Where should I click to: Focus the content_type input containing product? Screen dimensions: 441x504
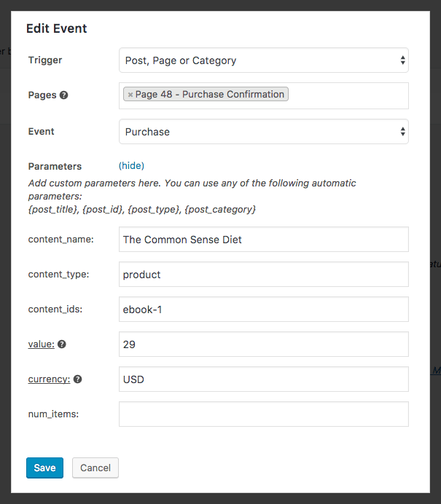click(263, 274)
